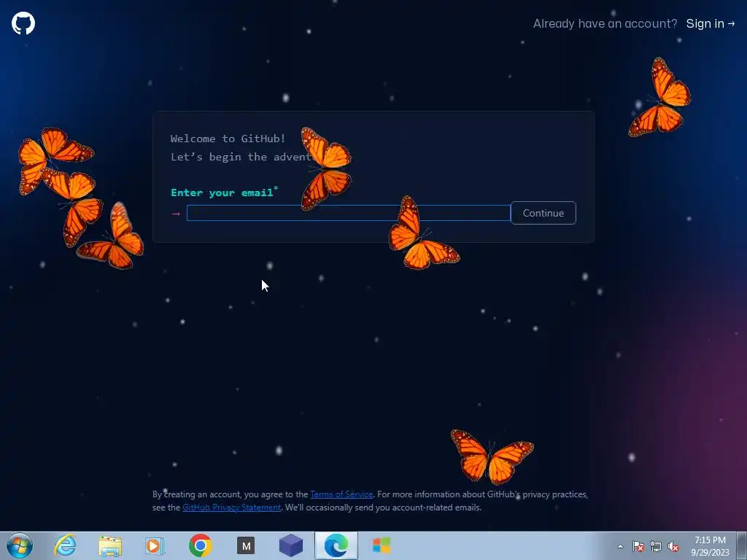Switch to Microsoft Edge in taskbar
This screenshot has height=560, width=747.
tap(336, 545)
